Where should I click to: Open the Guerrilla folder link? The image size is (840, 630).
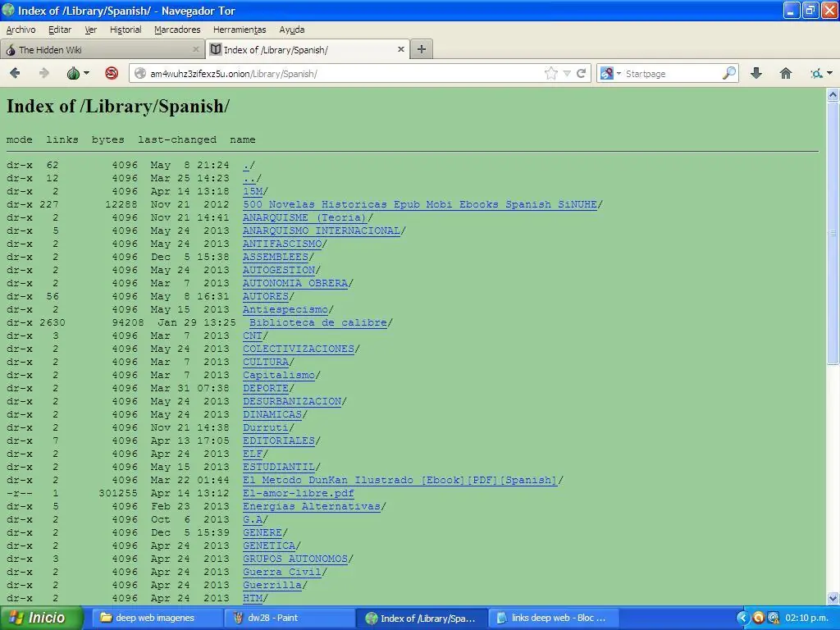272,585
